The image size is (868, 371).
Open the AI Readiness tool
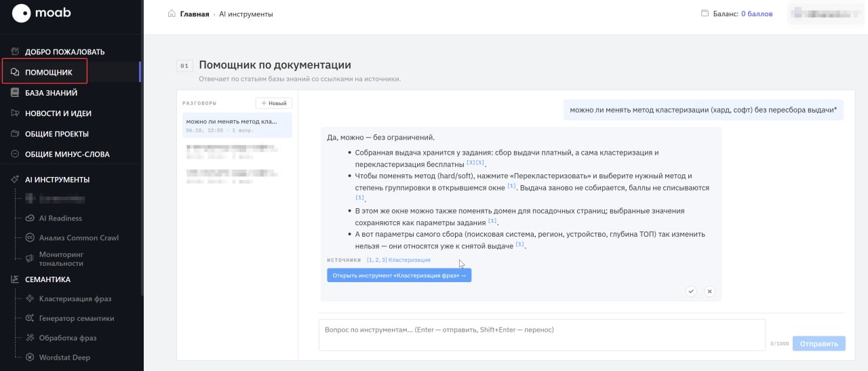(60, 218)
